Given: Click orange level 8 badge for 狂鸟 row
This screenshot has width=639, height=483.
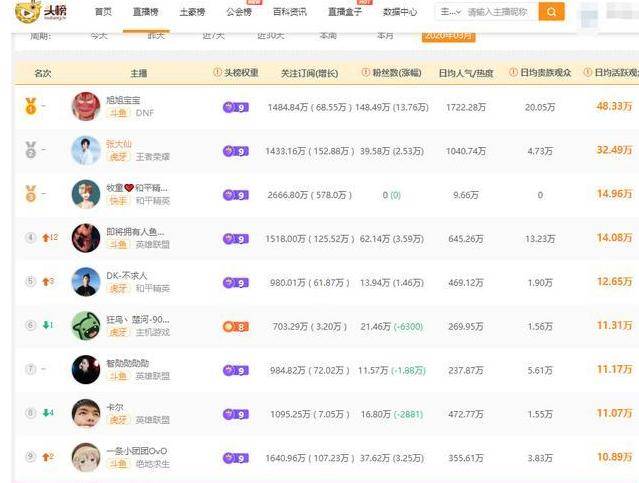Looking at the screenshot, I should (236, 327).
